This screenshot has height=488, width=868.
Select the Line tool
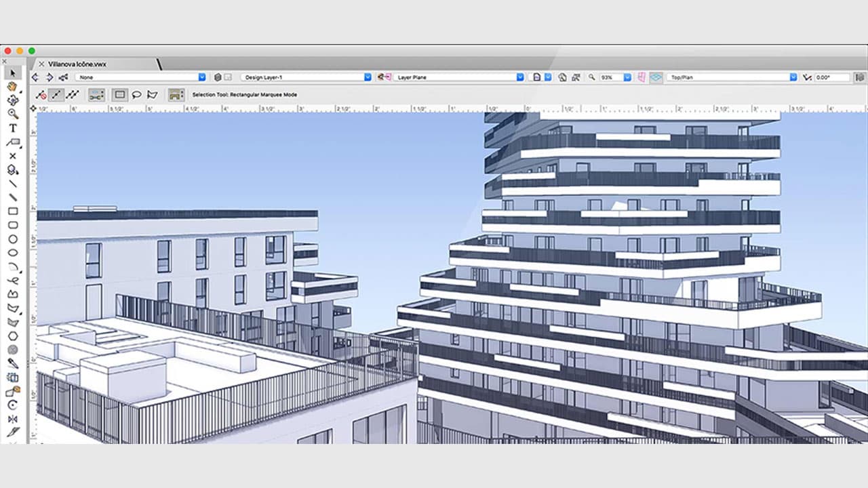[x=12, y=183]
